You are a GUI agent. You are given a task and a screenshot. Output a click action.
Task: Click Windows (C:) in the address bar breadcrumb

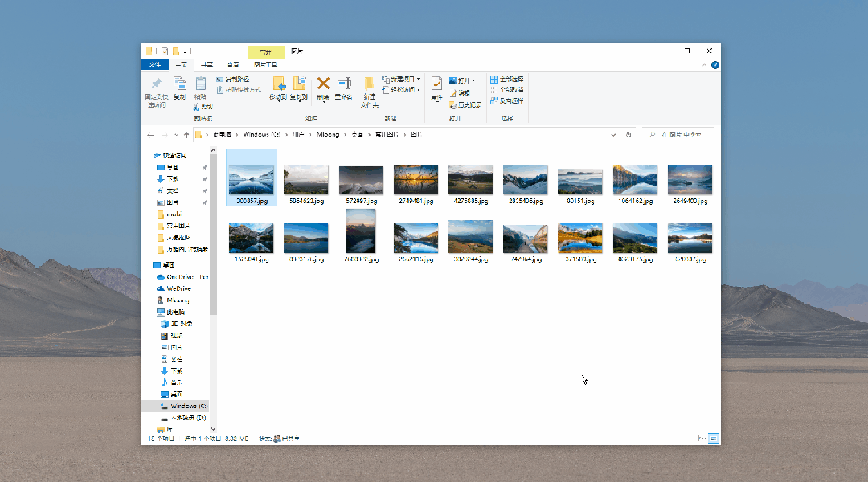(x=261, y=135)
